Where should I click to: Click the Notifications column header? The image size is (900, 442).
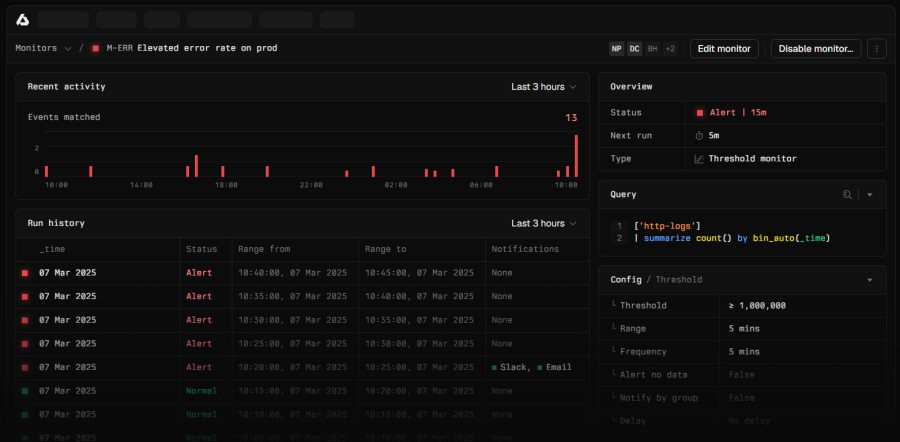(525, 249)
